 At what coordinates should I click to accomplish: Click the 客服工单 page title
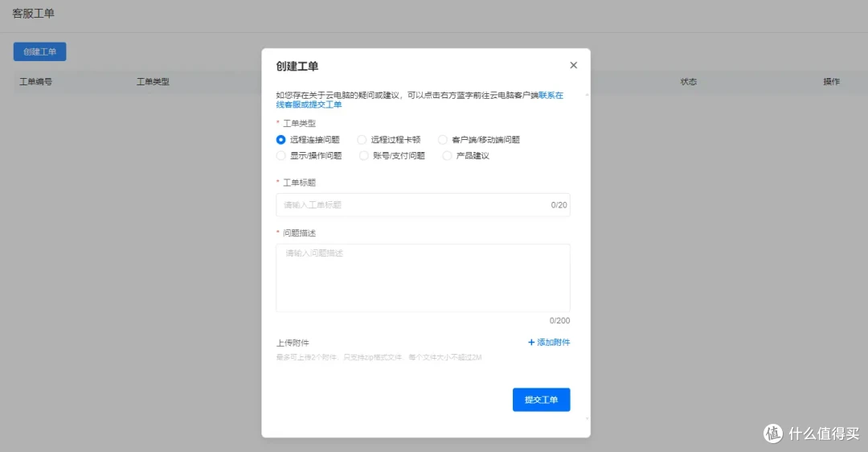coord(33,14)
